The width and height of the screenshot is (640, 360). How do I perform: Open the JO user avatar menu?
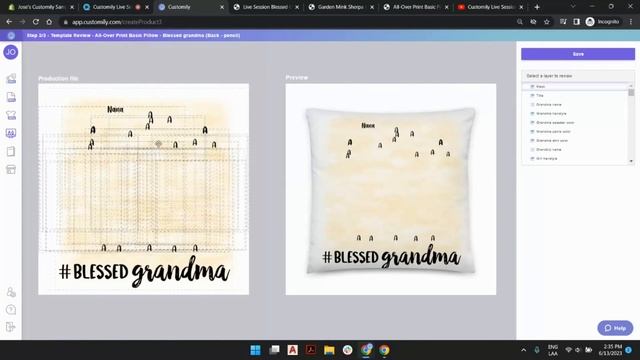coord(11,52)
